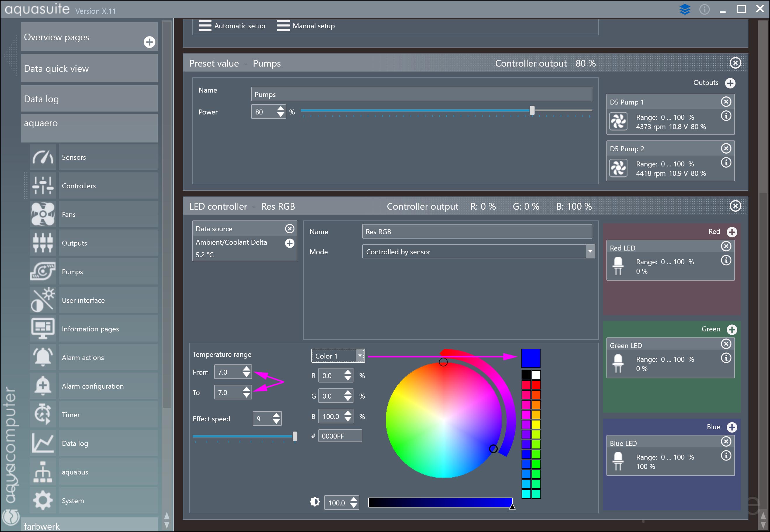Screen dimensions: 770x532
Task: Click the System gear icon
Action: point(43,500)
